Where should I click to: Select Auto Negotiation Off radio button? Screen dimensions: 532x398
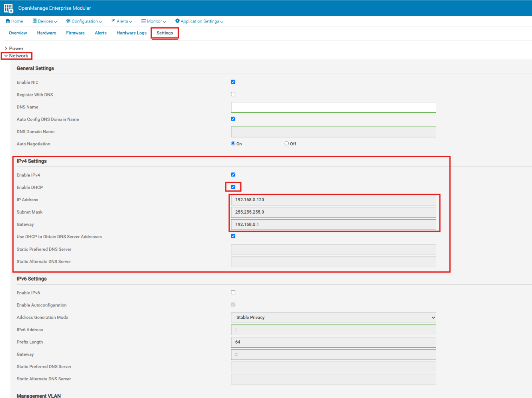pos(286,143)
